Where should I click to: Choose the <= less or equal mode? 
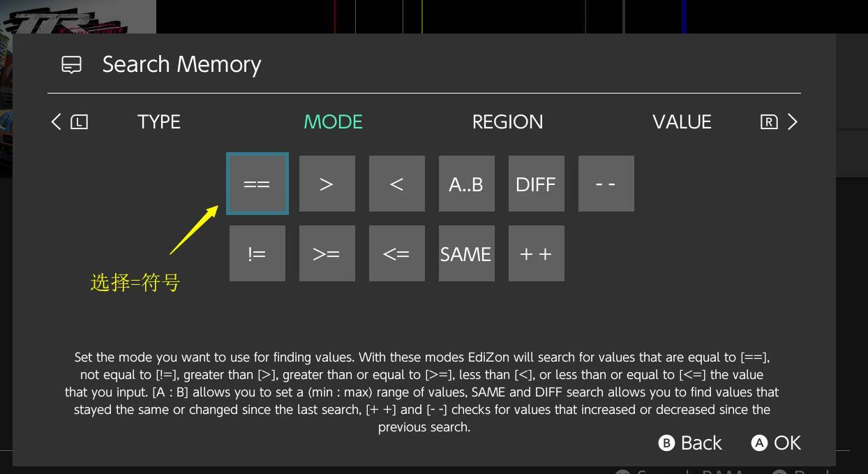point(397,253)
